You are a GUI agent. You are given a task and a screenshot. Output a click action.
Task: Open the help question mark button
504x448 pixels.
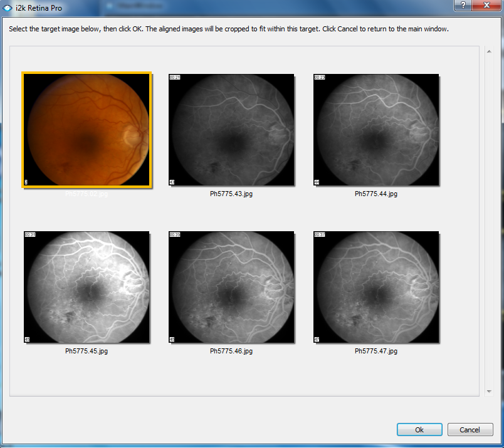tap(463, 5)
